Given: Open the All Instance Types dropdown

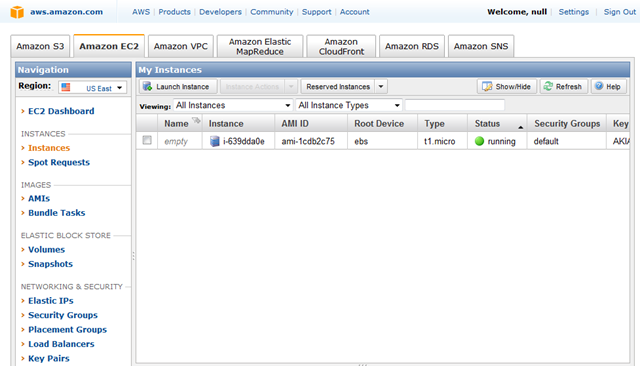Looking at the screenshot, I should (x=349, y=105).
